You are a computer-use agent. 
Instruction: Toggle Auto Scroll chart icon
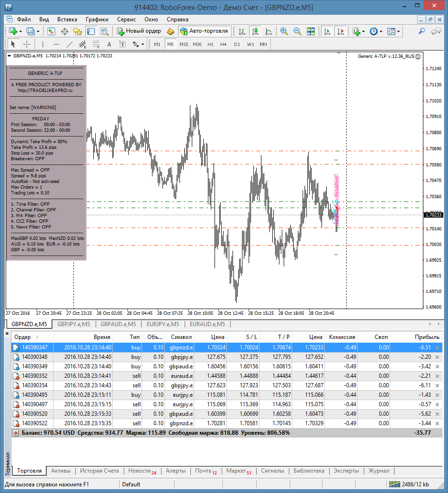point(327,31)
